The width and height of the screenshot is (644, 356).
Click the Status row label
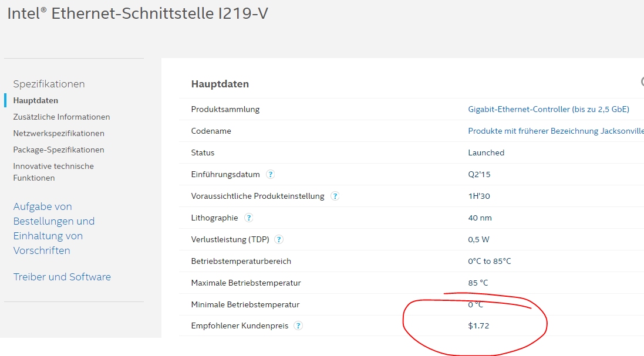(203, 152)
